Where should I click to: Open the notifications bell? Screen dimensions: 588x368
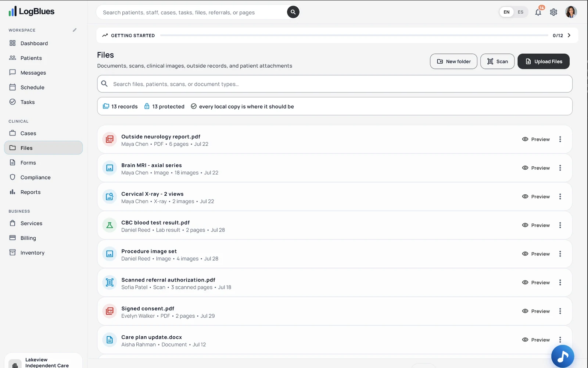[538, 12]
